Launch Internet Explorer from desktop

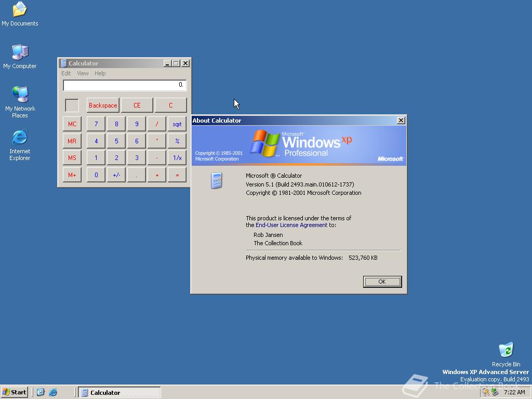point(20,145)
